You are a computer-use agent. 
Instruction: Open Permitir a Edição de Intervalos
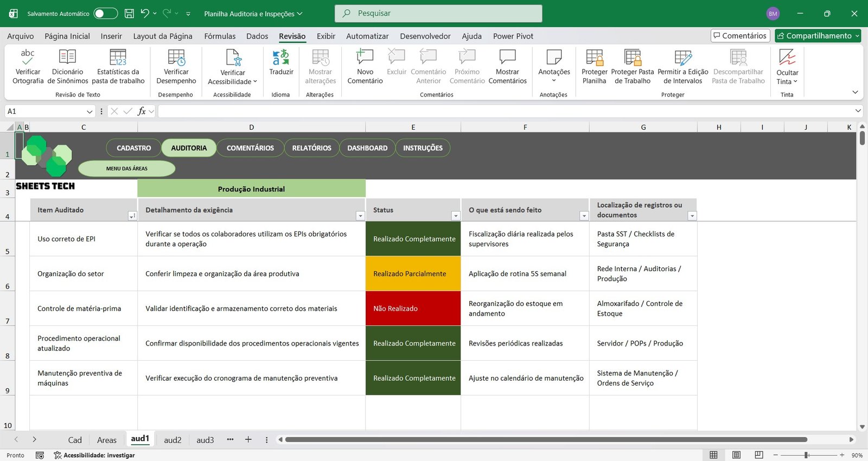pyautogui.click(x=682, y=67)
